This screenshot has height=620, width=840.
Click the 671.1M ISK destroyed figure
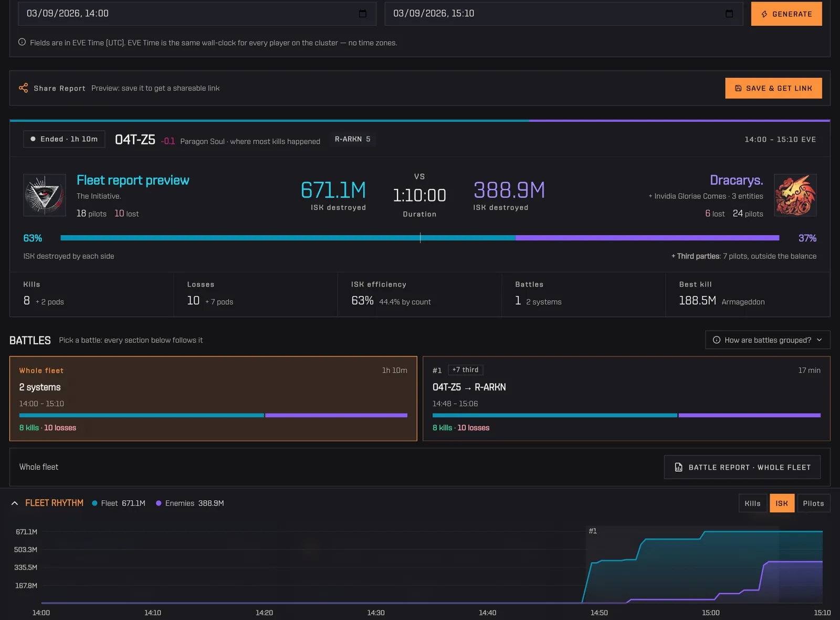[333, 190]
